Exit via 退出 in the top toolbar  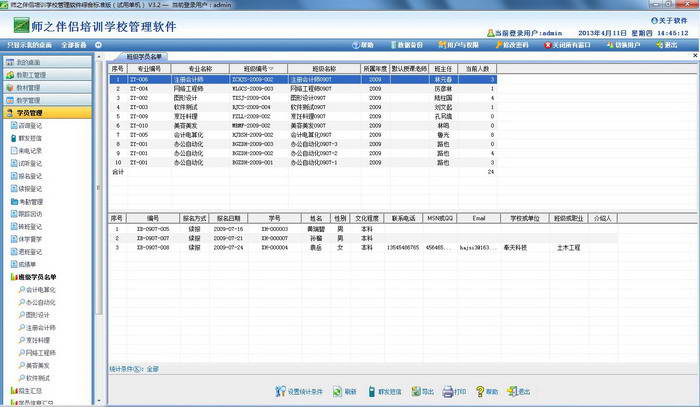click(x=667, y=45)
